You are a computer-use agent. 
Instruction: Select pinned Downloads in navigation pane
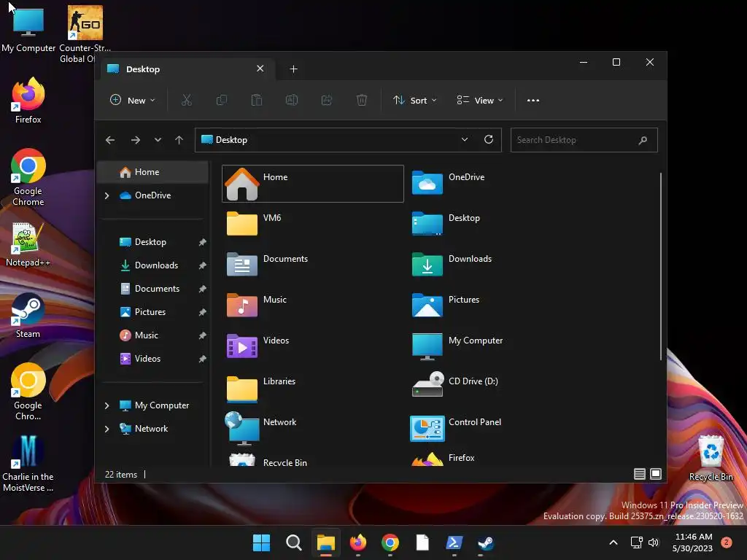(152, 265)
